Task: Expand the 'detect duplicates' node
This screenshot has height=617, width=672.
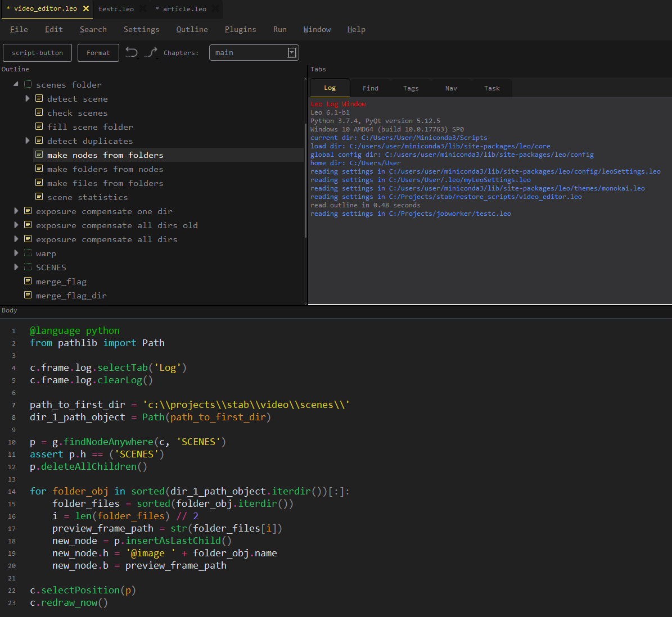Action: click(27, 140)
